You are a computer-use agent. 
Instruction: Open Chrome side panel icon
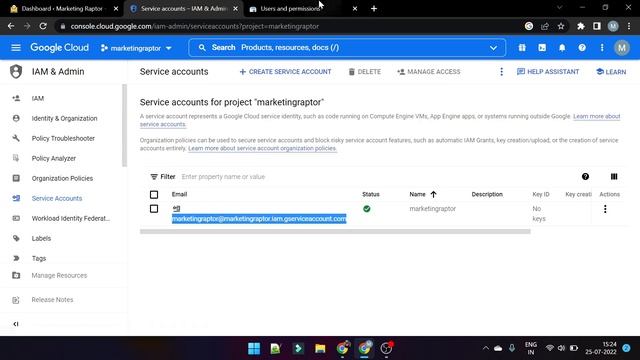coord(597,26)
